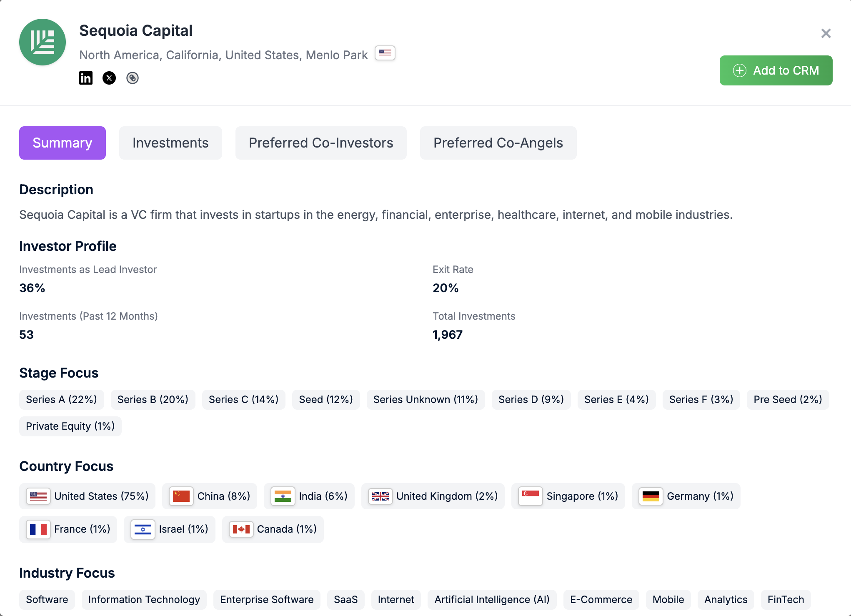Click the Series C (14%) tag
Viewport: 851px width, 616px height.
pos(244,400)
